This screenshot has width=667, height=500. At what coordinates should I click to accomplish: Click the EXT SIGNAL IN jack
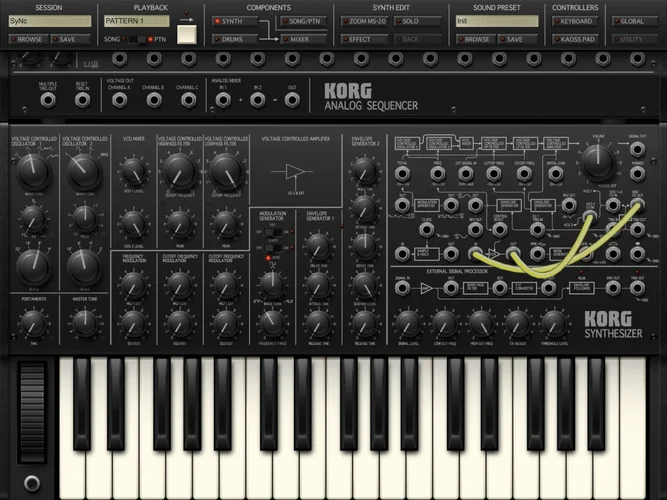pos(465,174)
